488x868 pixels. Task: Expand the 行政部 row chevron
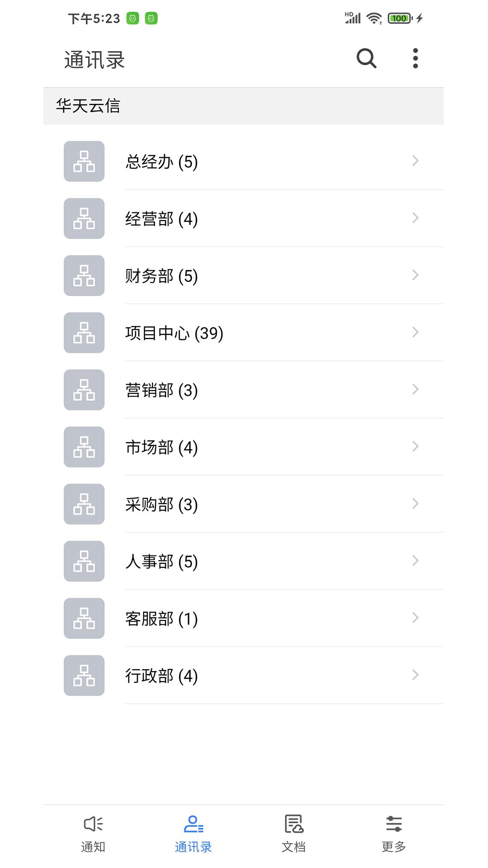(415, 675)
